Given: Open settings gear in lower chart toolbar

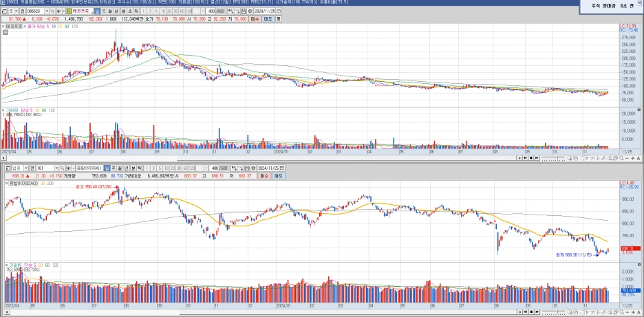Looking at the screenshot, I should click(253, 168).
